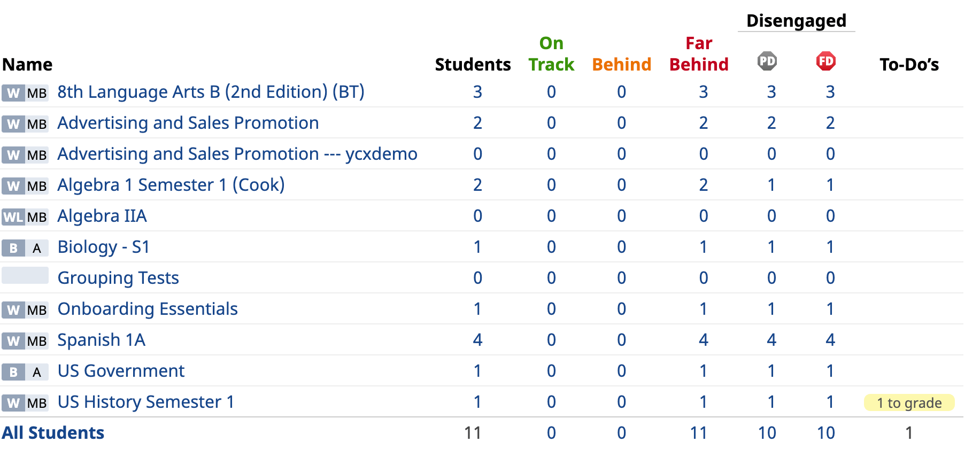Viewport: 980px width, 465px height.
Task: Open Algebra 1 Semester 1 (Cook)
Action: (x=171, y=184)
